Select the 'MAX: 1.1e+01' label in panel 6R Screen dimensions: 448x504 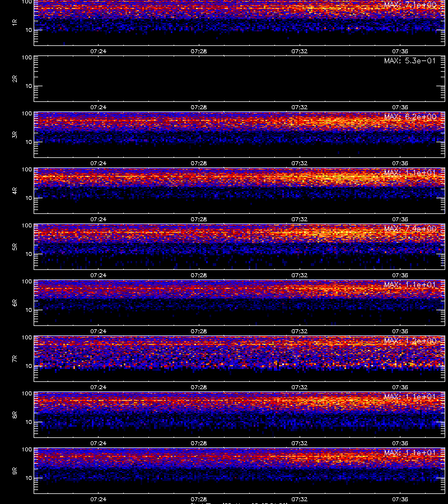[x=410, y=285]
